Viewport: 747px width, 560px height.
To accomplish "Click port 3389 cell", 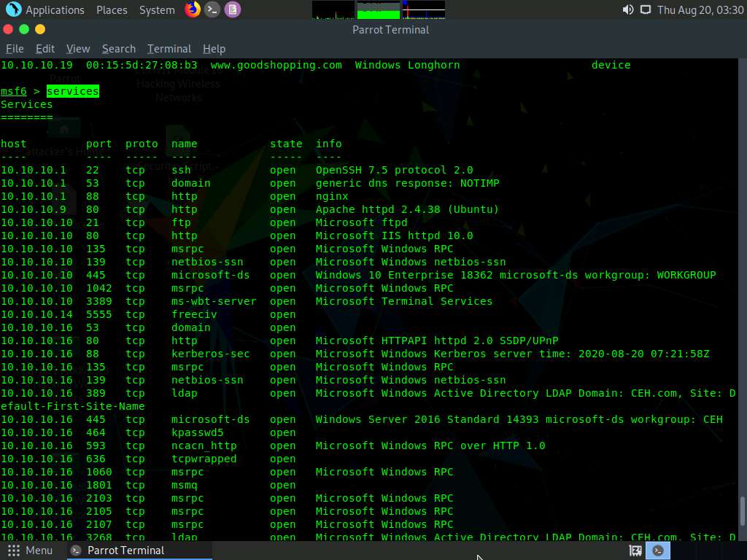I will 99,301.
